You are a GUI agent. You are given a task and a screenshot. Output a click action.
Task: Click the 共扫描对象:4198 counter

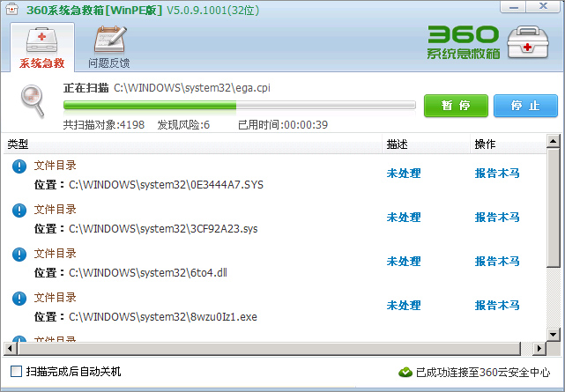pyautogui.click(x=104, y=125)
